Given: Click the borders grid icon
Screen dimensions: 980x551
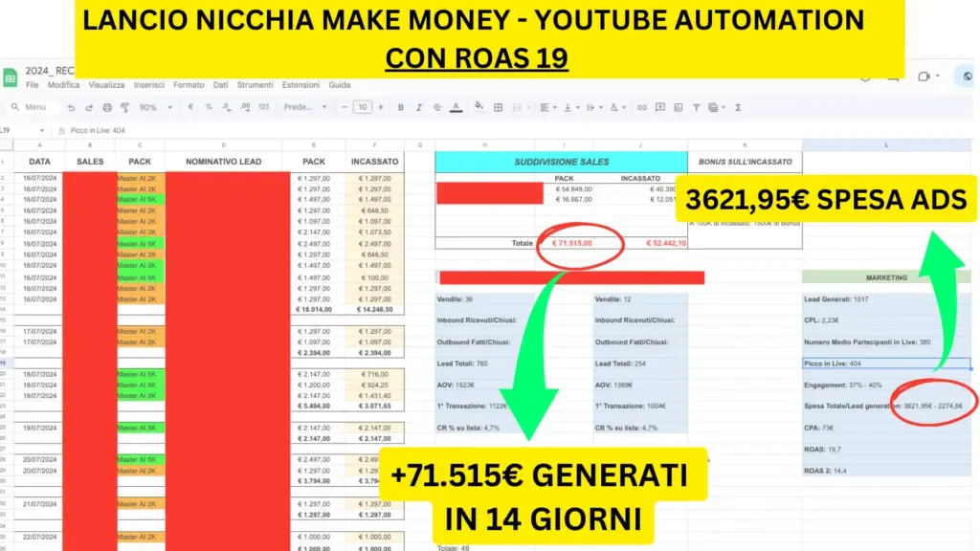Looking at the screenshot, I should 498,107.
